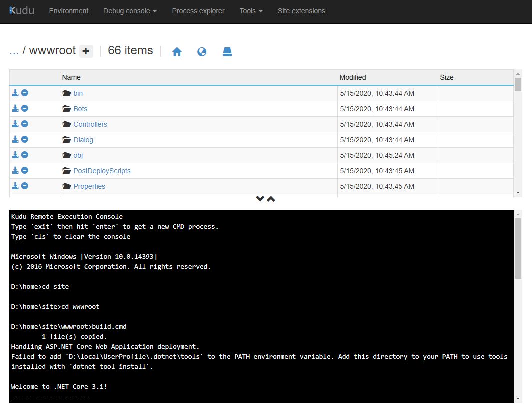Delete the Properties folder
This screenshot has height=408, width=532.
25,186
